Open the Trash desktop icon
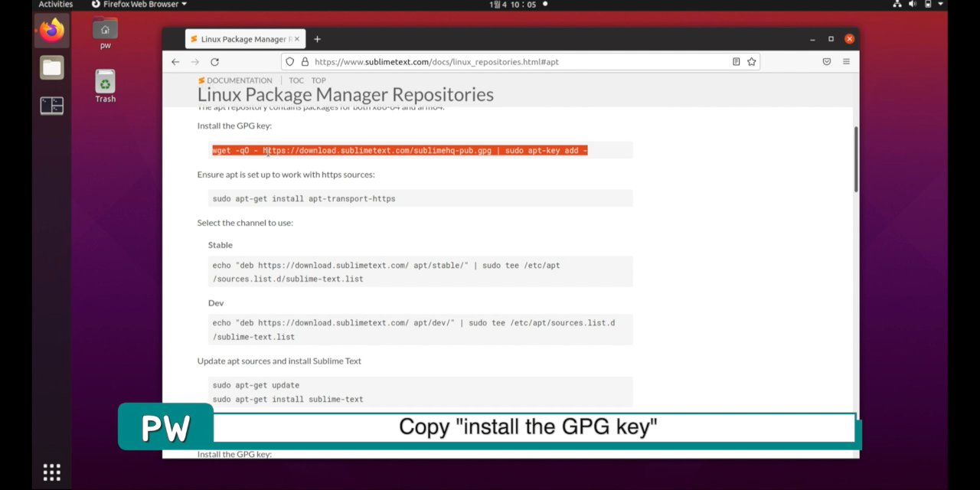This screenshot has width=980, height=490. click(x=105, y=87)
